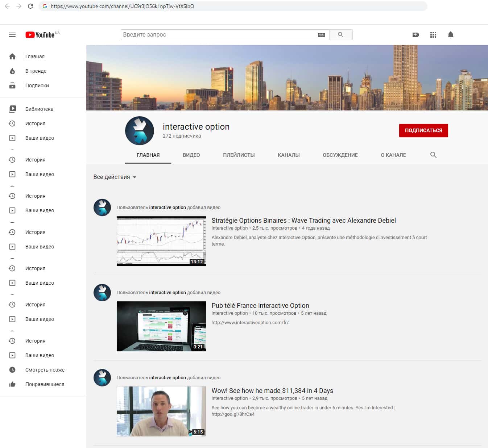The image size is (488, 448).
Task: Click the avatar beside the Pub télé France video
Action: click(x=102, y=293)
